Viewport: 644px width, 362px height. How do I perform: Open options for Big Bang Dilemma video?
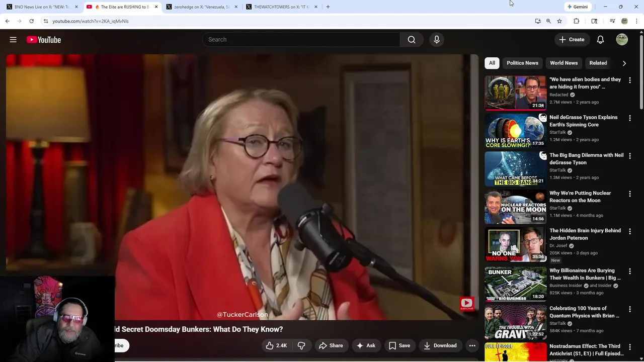tap(629, 156)
